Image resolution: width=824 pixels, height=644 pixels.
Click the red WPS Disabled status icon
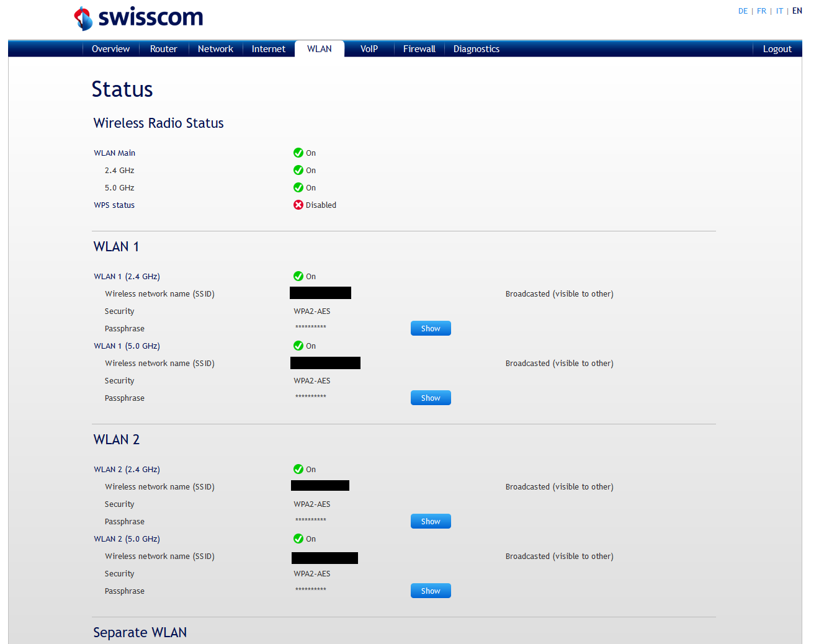pos(298,205)
